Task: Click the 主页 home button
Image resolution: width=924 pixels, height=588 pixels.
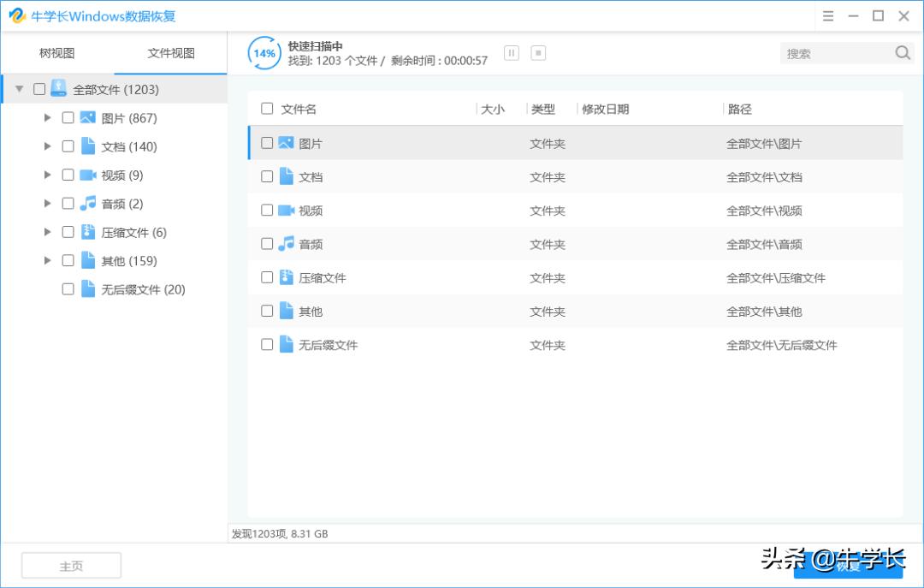Action: pos(71,565)
